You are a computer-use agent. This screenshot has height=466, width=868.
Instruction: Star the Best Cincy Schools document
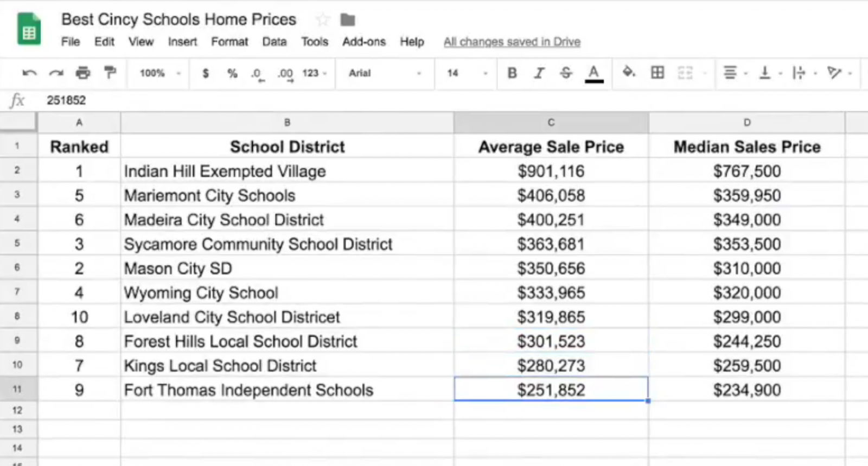(323, 20)
